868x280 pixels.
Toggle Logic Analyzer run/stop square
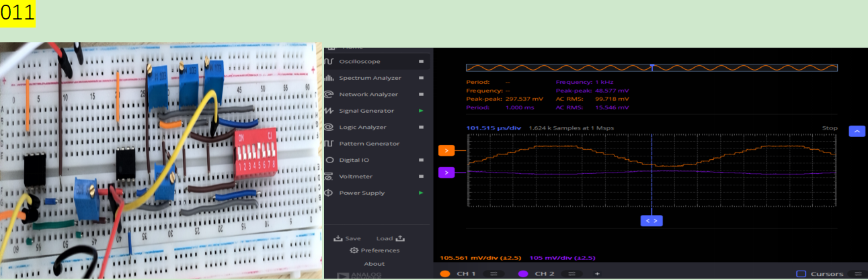[x=422, y=128]
